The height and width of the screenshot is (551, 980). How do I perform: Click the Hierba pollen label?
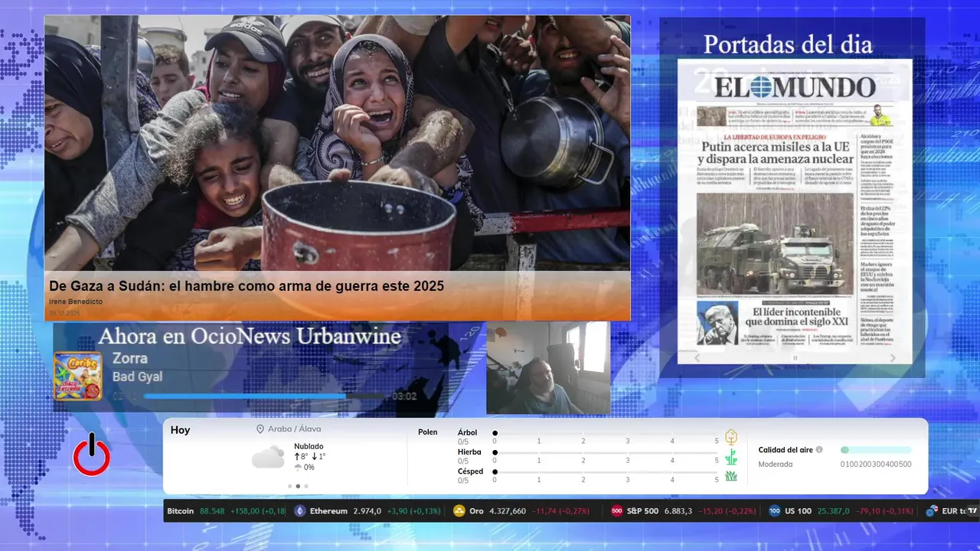(469, 452)
